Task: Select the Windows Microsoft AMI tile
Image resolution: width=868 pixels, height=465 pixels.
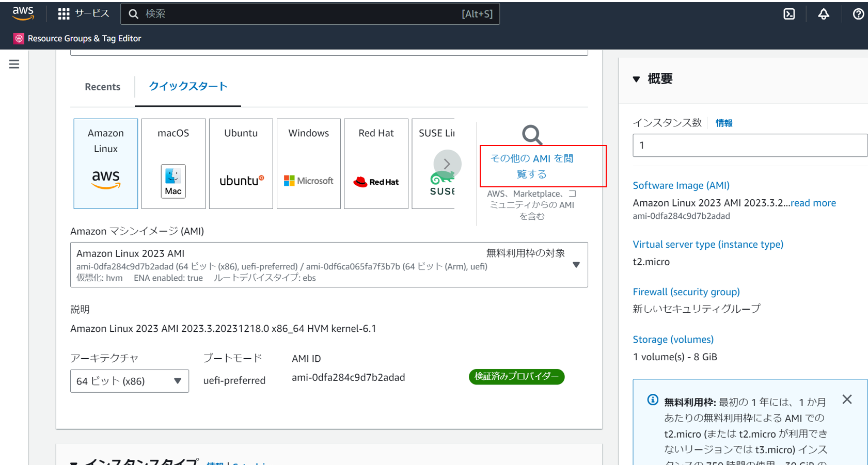Action: point(309,164)
